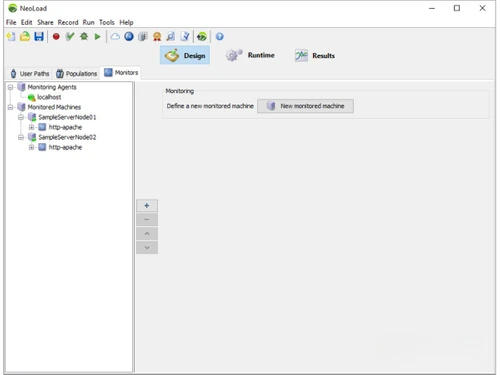
Task: Click the SampleServerNode02 server icon
Action: pos(32,137)
